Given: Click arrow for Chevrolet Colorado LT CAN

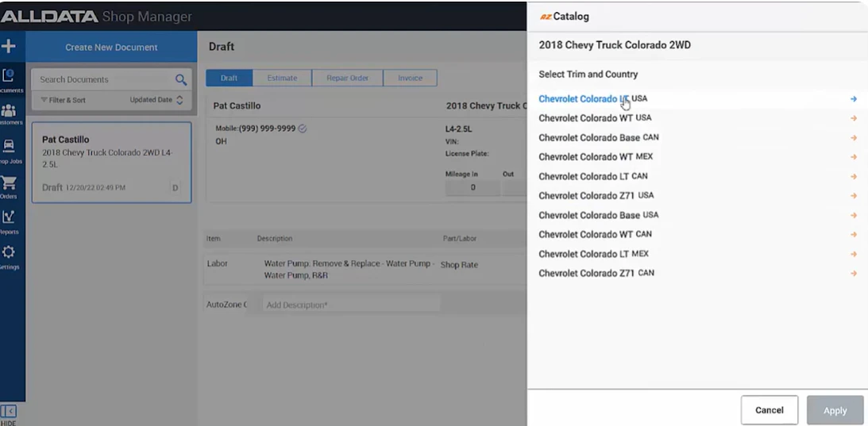Looking at the screenshot, I should click(x=854, y=176).
